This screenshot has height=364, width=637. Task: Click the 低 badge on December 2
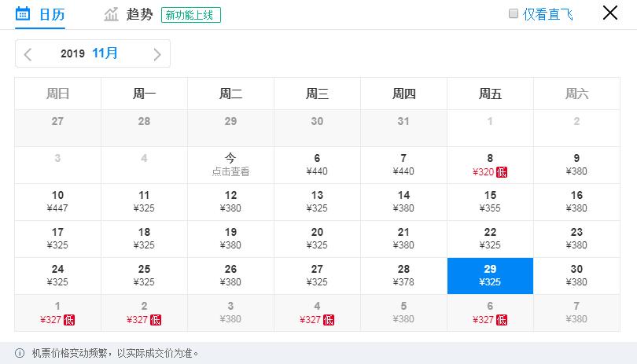coord(155,320)
